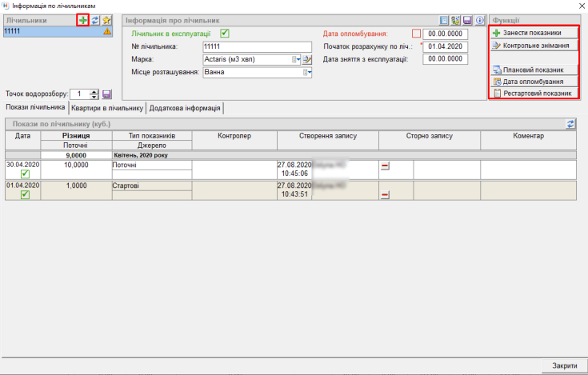
Task: Switch to the Квартири в лічильнику tab
Action: point(106,108)
